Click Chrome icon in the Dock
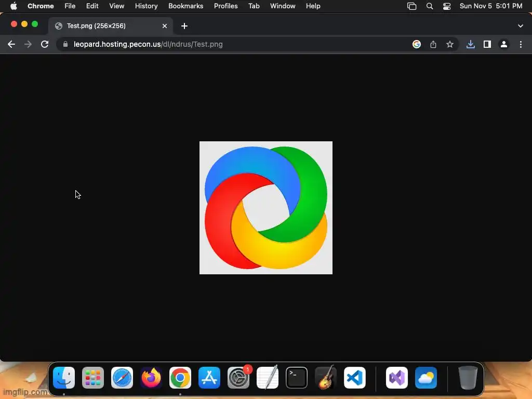The image size is (532, 399). (x=180, y=378)
